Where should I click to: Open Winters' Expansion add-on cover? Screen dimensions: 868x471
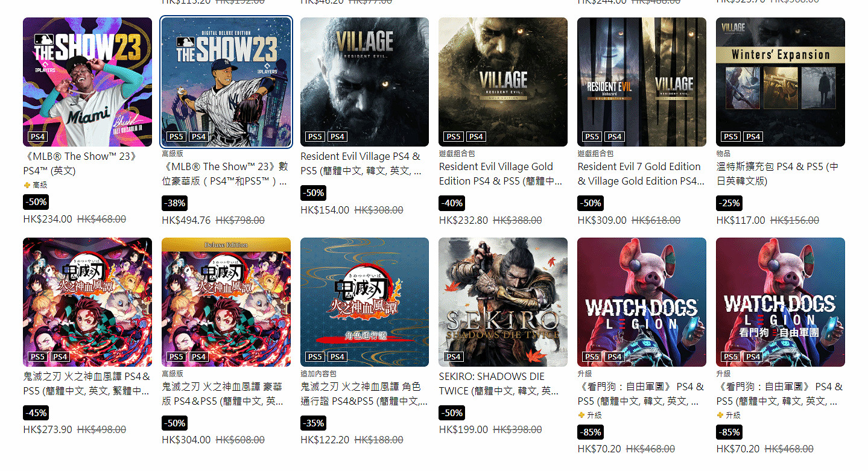(x=781, y=82)
